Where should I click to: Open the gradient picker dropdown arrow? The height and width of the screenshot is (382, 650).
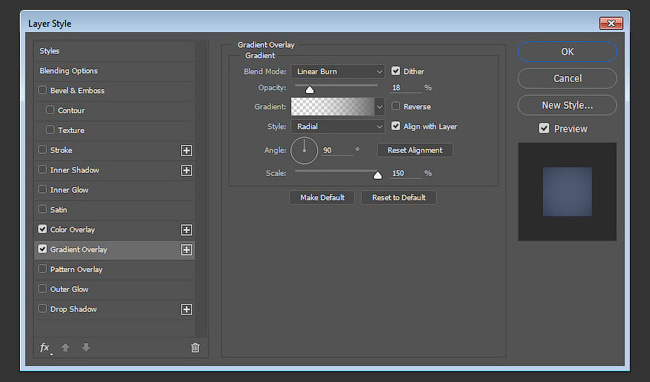click(x=379, y=107)
